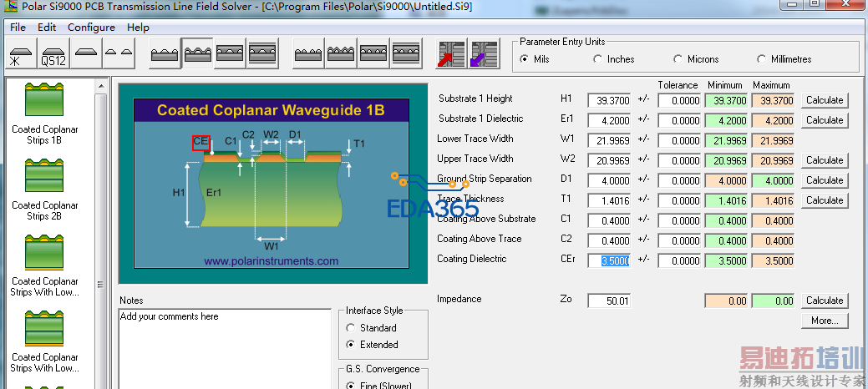Image resolution: width=868 pixels, height=389 pixels.
Task: Edit the W2 upper trace width field
Action: [609, 160]
